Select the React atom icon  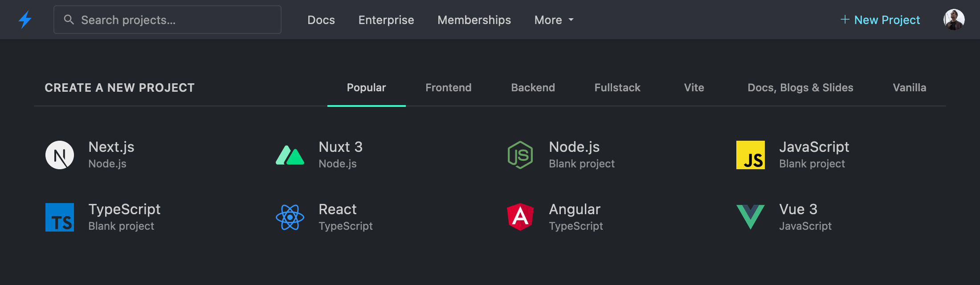click(x=290, y=217)
